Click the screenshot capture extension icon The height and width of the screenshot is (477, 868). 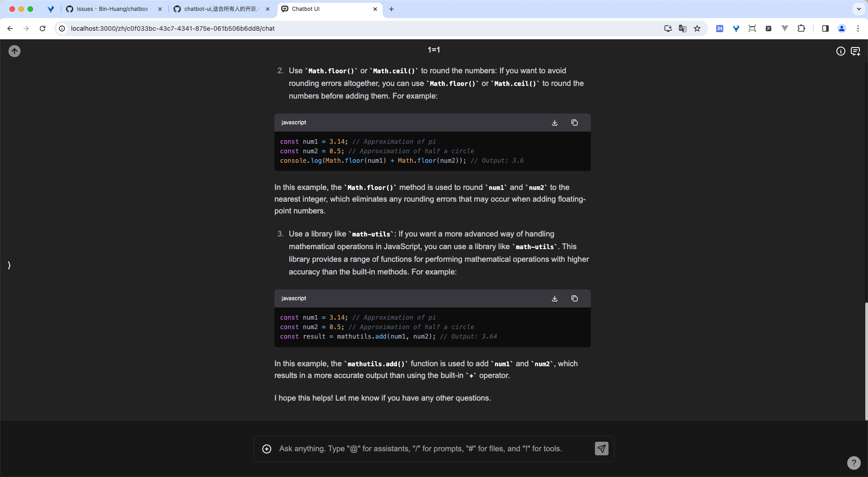[752, 28]
